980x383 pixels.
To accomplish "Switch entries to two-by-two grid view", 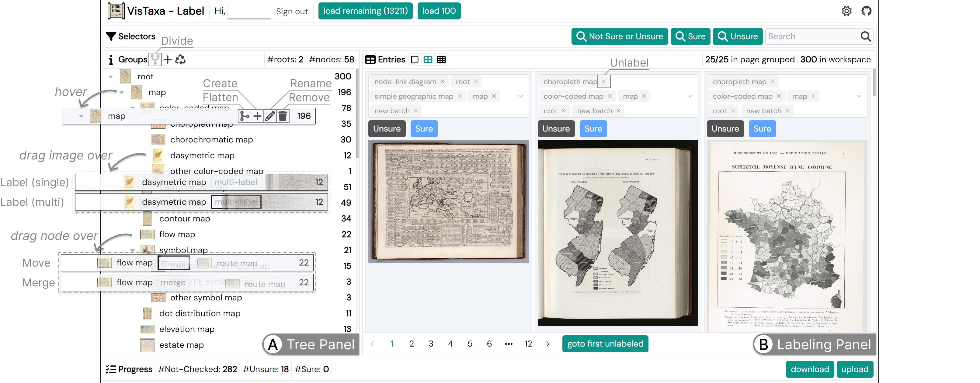I will click(428, 60).
